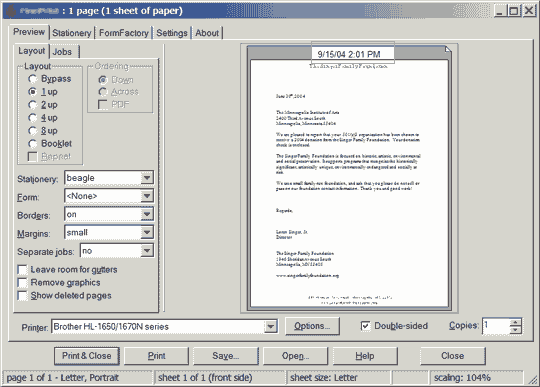Click the application icon in title bar
Image resolution: width=540 pixels, height=387 pixels.
[11, 11]
